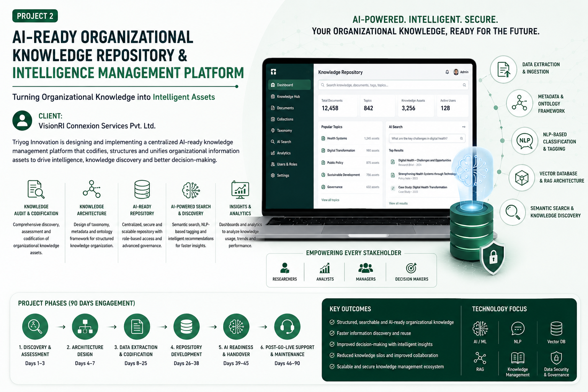Open Users & Roles sidebar item
This screenshot has width=588, height=392.
pyautogui.click(x=284, y=164)
